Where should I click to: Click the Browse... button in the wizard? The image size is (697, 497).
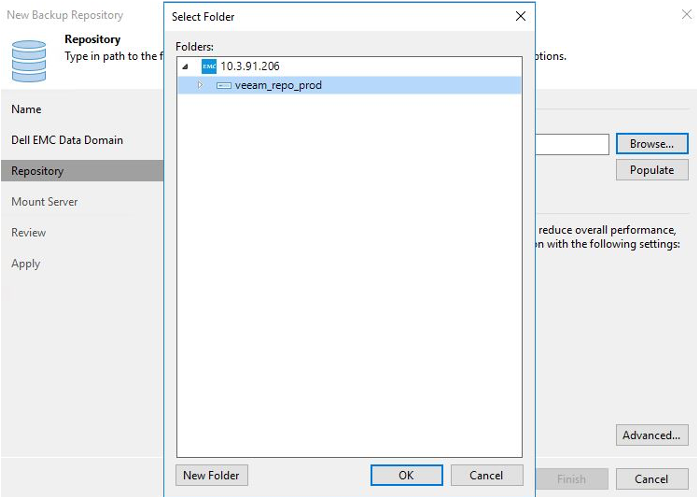652,144
